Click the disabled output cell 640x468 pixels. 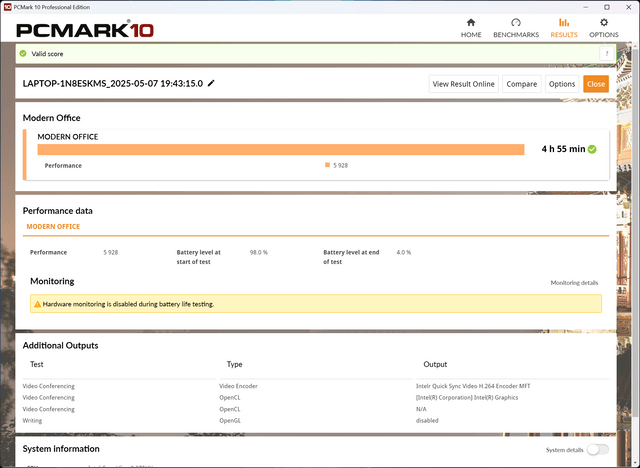point(427,420)
